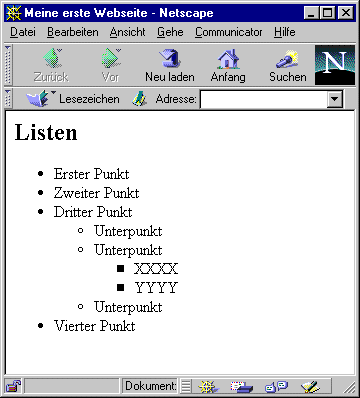Open the Hilfe menu

tap(285, 32)
